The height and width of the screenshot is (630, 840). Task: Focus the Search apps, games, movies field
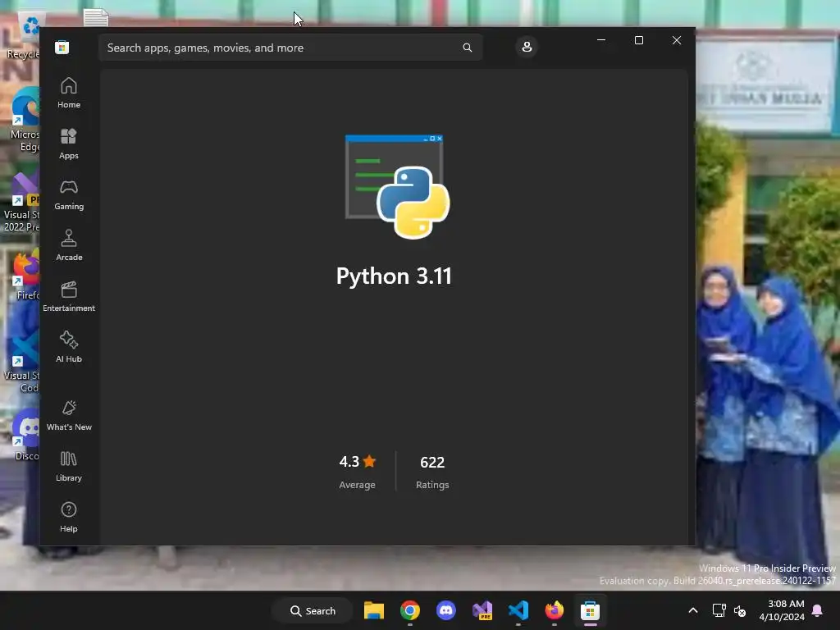click(290, 48)
